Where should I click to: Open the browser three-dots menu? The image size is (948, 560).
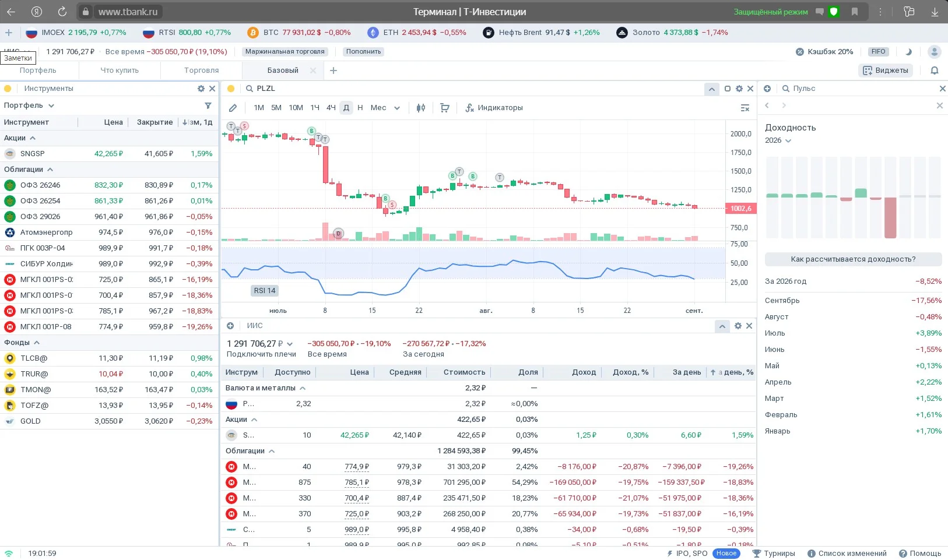pyautogui.click(x=880, y=12)
